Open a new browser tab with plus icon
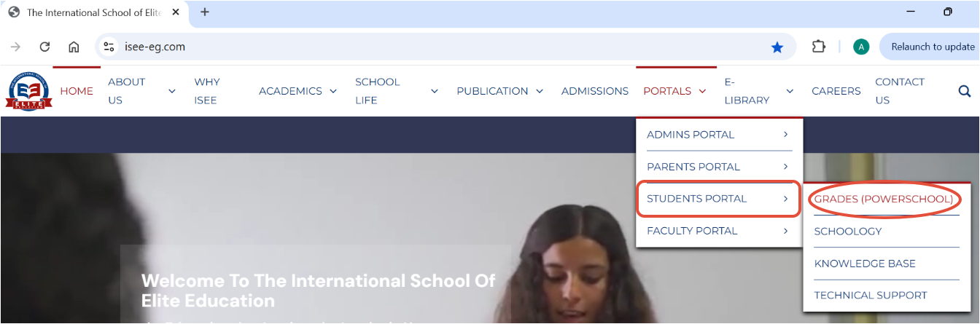Viewport: 980px width, 324px height. (x=205, y=12)
